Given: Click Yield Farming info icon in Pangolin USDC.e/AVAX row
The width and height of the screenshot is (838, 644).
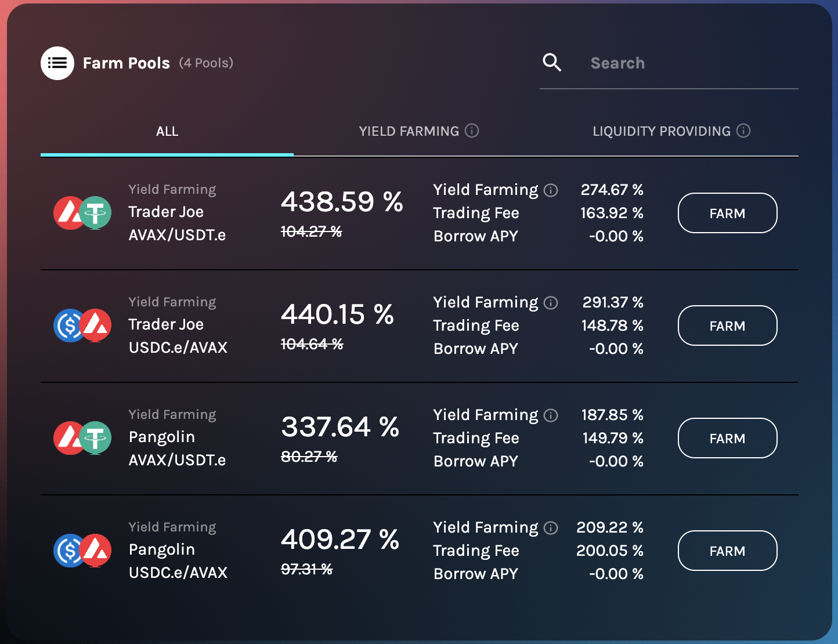Looking at the screenshot, I should click(551, 528).
